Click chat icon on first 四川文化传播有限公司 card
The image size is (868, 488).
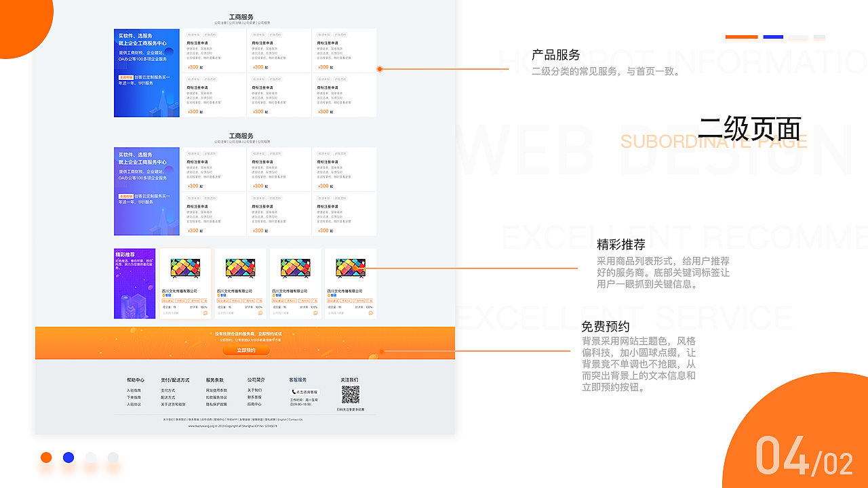[x=205, y=313]
